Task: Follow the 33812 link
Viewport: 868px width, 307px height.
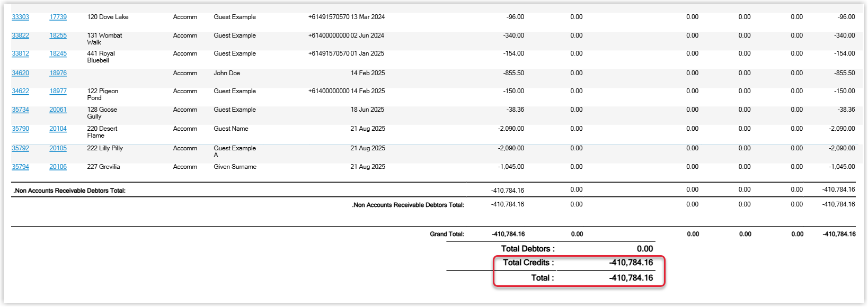Action: click(20, 53)
